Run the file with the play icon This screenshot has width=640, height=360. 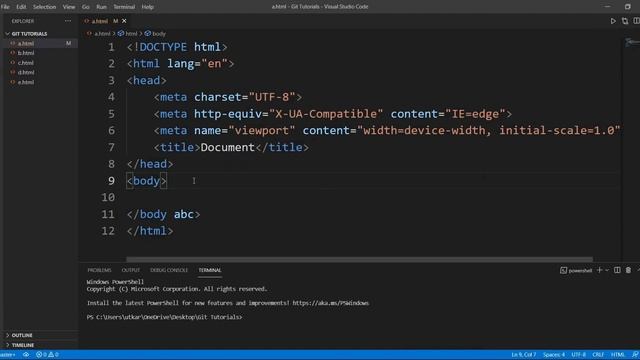coord(613,21)
